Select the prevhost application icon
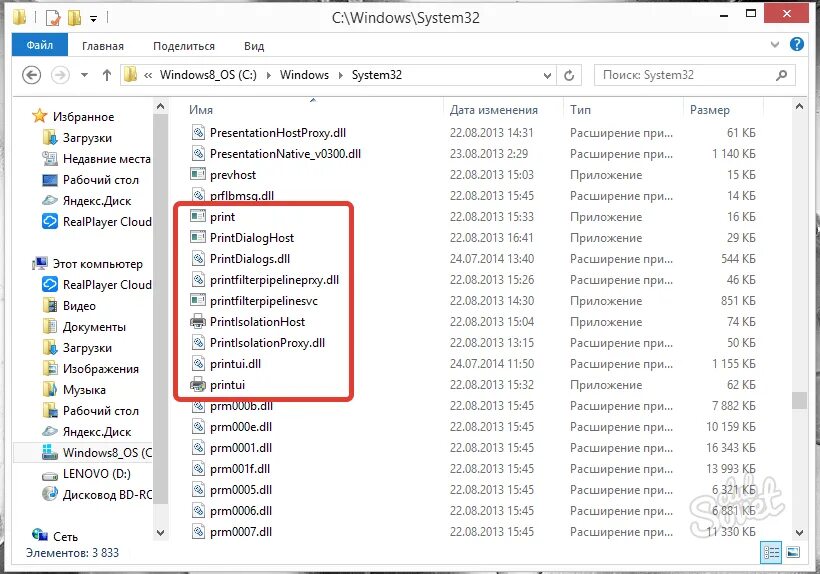Viewport: 820px width, 574px height. pos(198,175)
